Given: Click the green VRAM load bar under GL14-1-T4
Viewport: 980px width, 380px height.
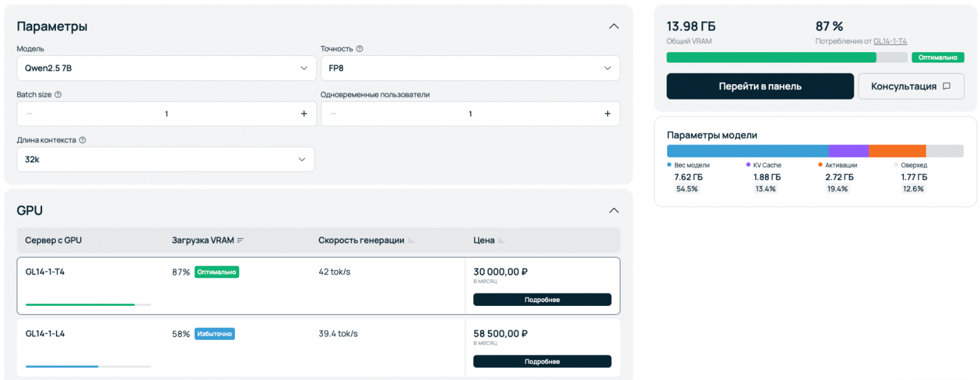Looking at the screenshot, I should (80, 305).
